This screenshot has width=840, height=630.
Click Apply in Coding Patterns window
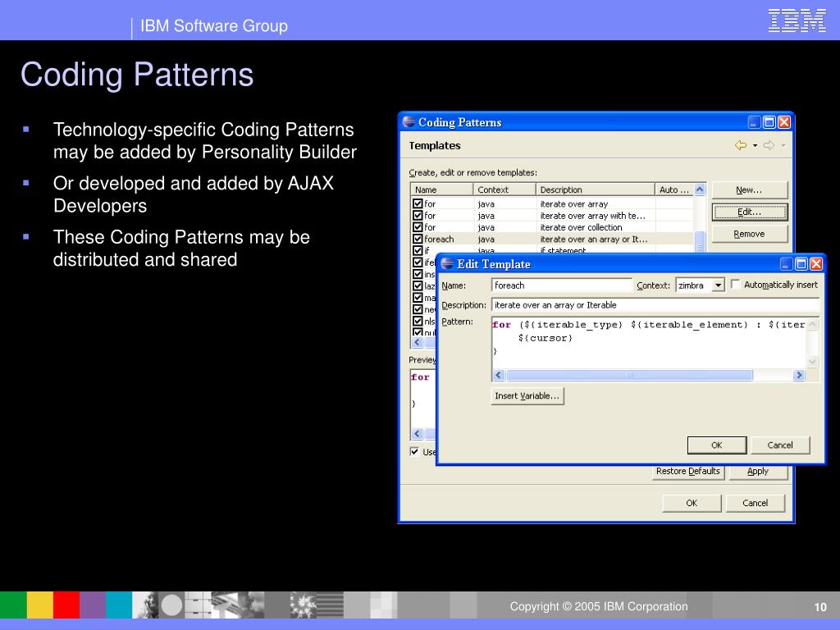[x=758, y=471]
